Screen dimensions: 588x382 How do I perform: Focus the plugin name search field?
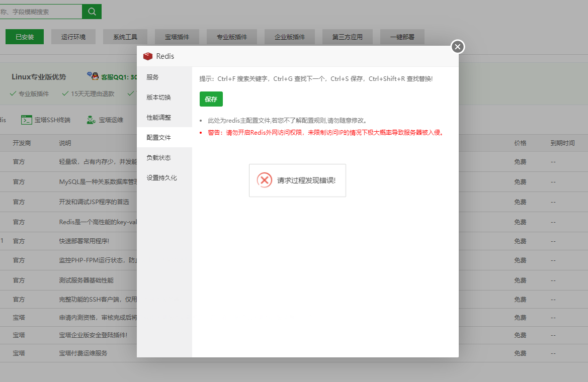coord(41,12)
